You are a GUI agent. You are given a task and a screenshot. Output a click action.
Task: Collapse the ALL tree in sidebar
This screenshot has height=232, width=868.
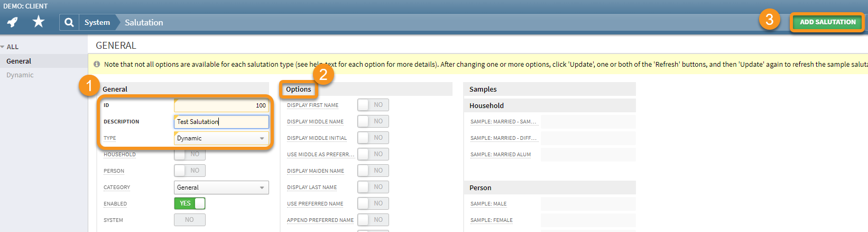pos(3,47)
